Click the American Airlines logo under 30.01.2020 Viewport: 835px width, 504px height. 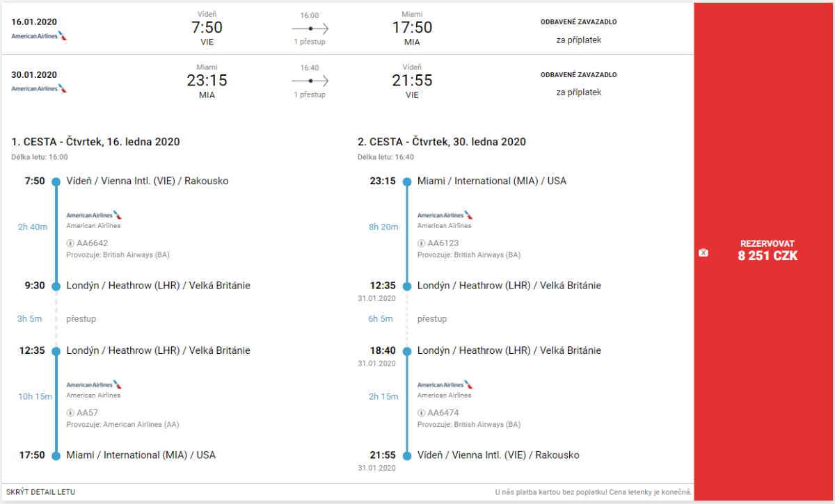[39, 88]
